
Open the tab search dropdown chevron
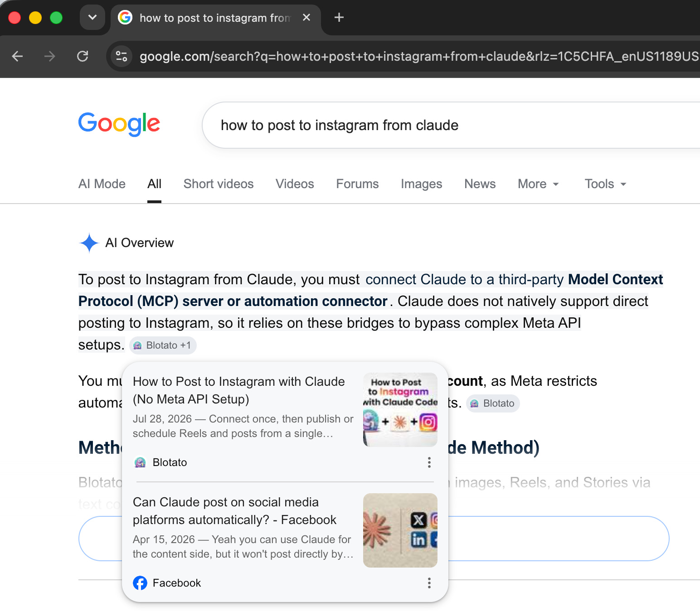coord(92,18)
